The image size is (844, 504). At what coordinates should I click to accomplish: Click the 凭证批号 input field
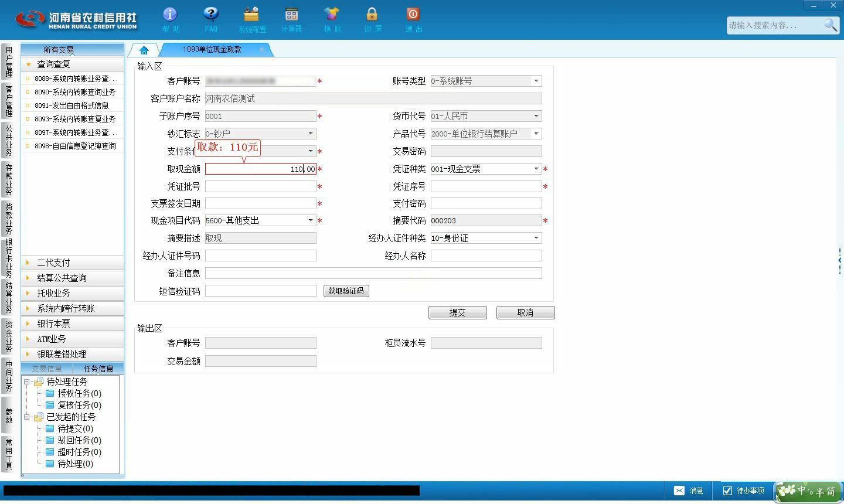(261, 186)
